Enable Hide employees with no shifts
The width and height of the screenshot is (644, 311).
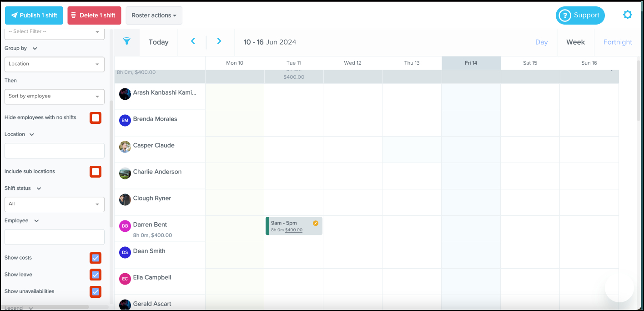click(x=96, y=118)
